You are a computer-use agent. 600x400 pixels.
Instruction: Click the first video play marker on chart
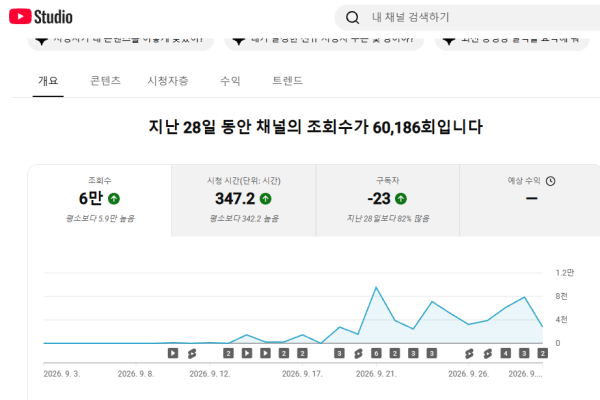173,353
